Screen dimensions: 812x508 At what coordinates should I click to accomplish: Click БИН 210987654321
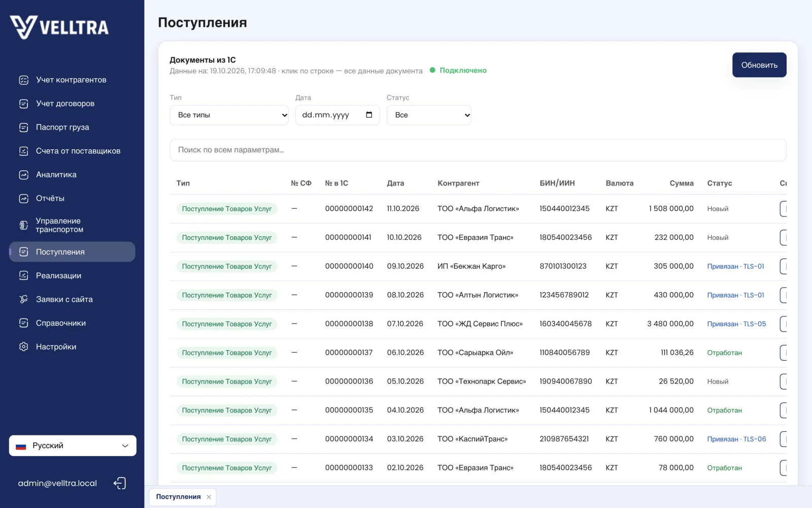pos(564,439)
